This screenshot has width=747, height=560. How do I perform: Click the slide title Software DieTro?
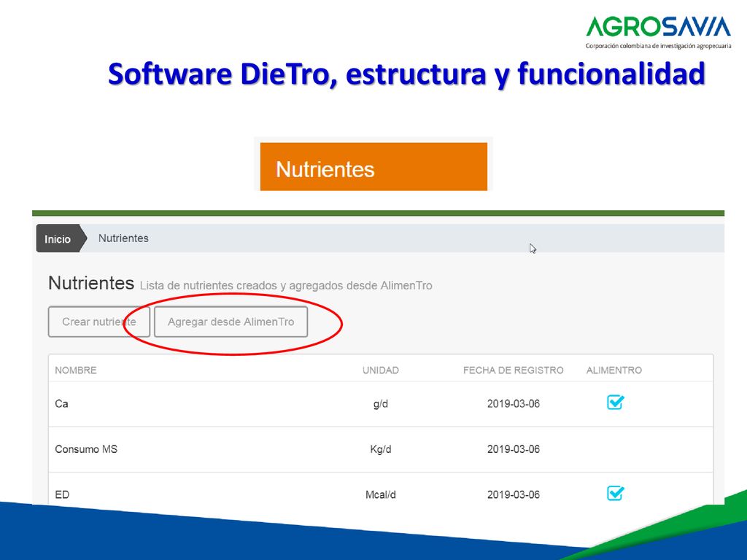pos(406,74)
